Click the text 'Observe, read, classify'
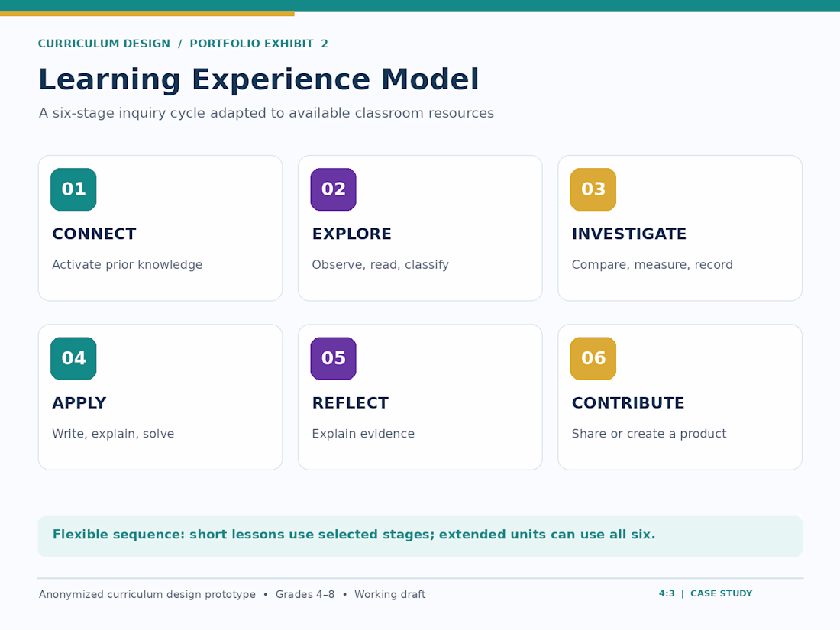The height and width of the screenshot is (630, 840). [x=380, y=265]
